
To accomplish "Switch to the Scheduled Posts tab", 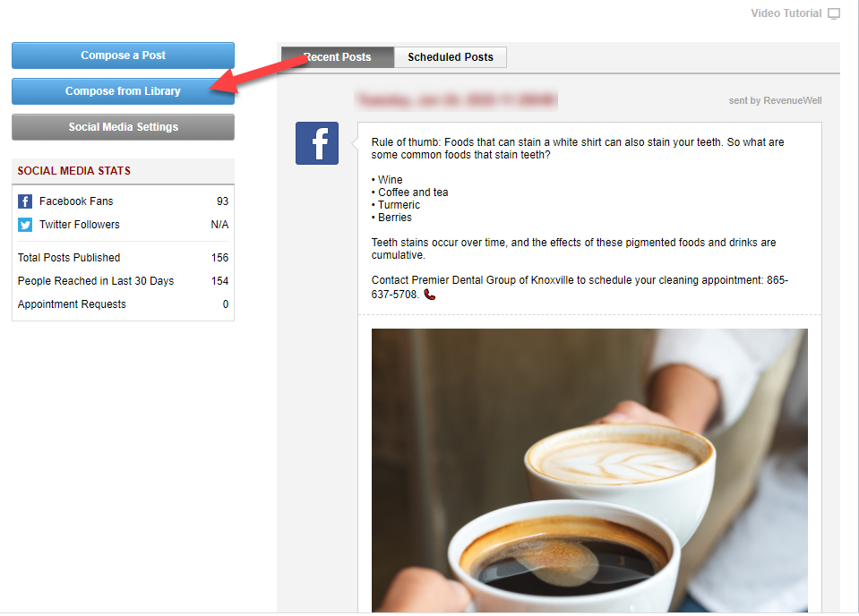I will tap(451, 57).
